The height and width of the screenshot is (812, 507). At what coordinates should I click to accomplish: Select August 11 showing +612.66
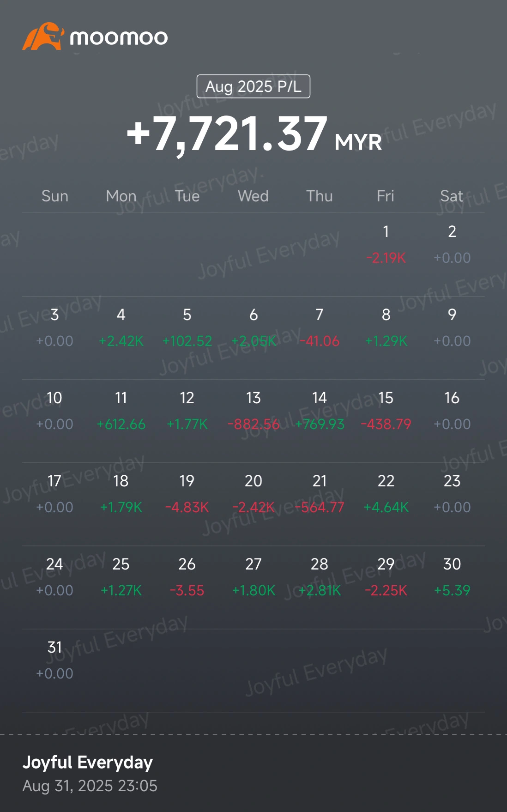pyautogui.click(x=121, y=411)
